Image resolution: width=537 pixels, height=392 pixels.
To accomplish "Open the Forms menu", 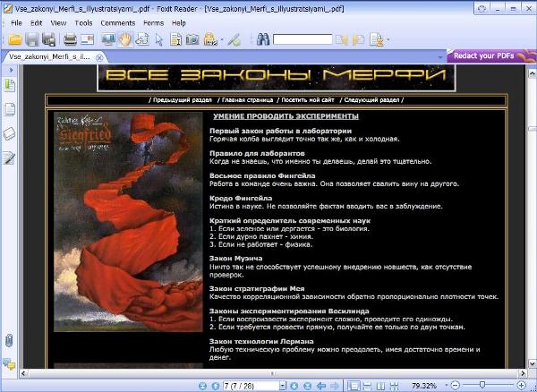I will 153,23.
